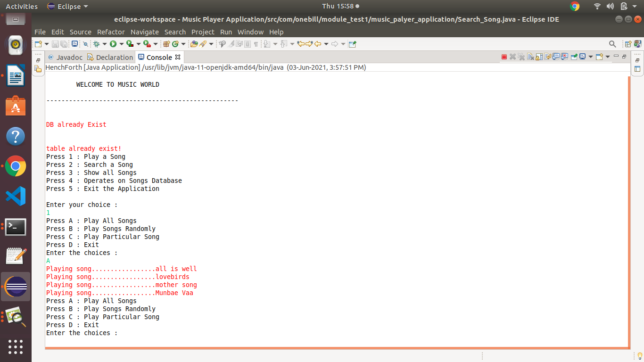Pin the current console
This screenshot has width=644, height=362.
[574, 57]
